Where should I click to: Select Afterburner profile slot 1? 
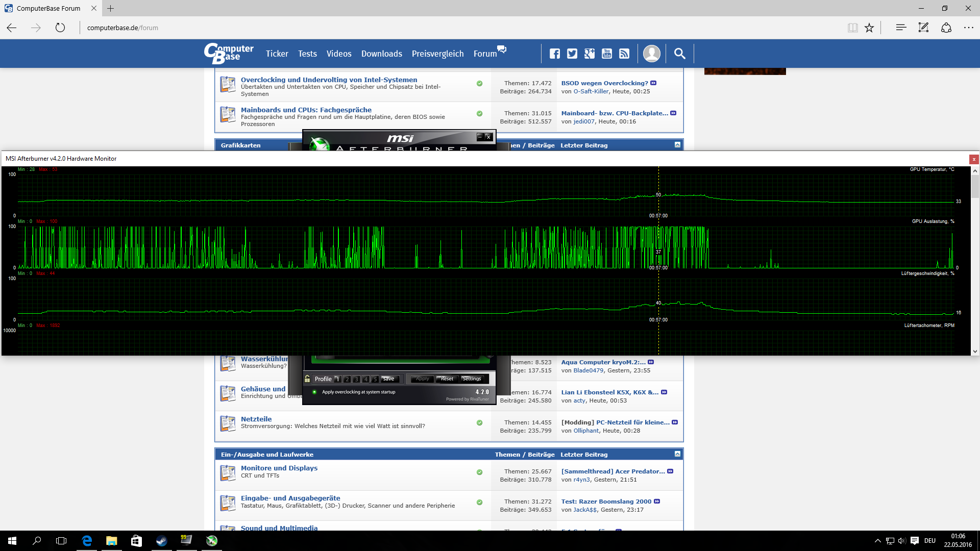(x=337, y=379)
